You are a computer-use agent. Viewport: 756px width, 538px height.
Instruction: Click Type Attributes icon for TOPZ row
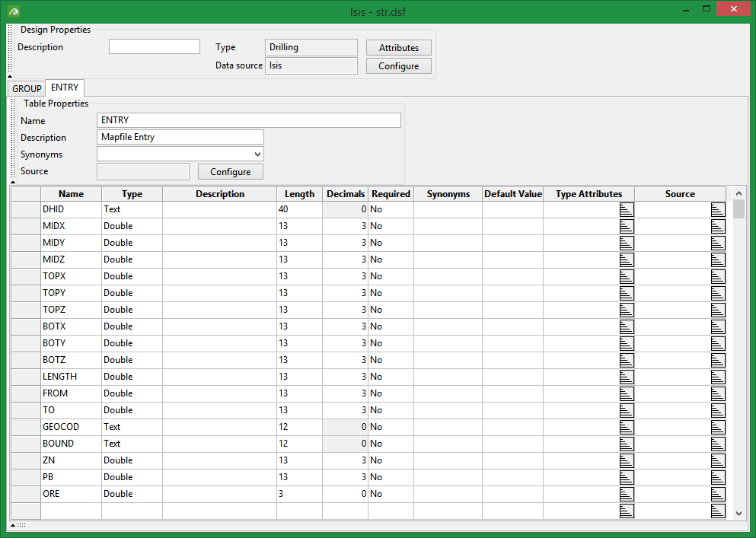coord(627,310)
